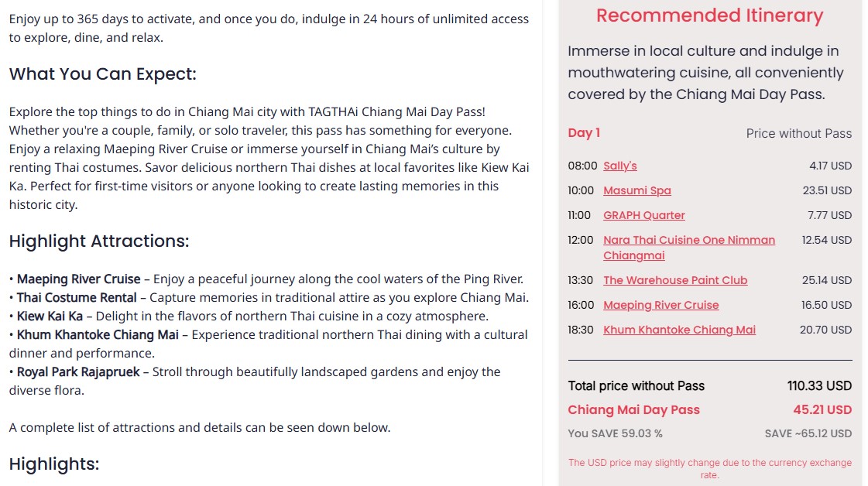Image resolution: width=868 pixels, height=486 pixels.
Task: Visit The Warehouse Paint Club link
Action: click(x=675, y=280)
